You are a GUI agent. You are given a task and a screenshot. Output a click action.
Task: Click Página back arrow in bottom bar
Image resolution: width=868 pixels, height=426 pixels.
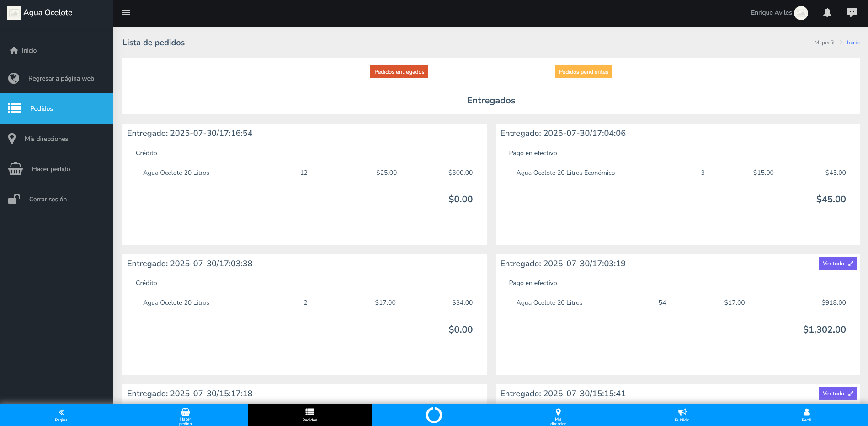click(61, 415)
